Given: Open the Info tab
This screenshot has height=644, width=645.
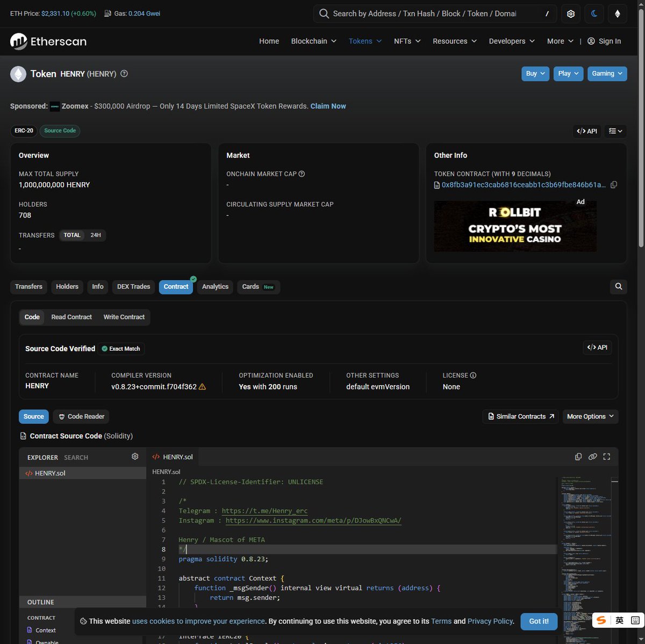Looking at the screenshot, I should click(x=98, y=287).
